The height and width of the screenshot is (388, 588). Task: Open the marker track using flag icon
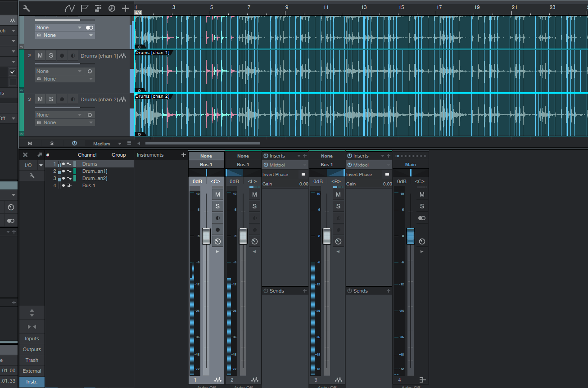(84, 8)
